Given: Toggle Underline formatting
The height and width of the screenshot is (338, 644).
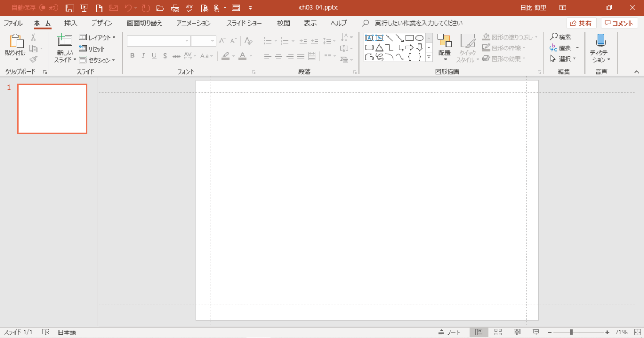Looking at the screenshot, I should coord(154,56).
